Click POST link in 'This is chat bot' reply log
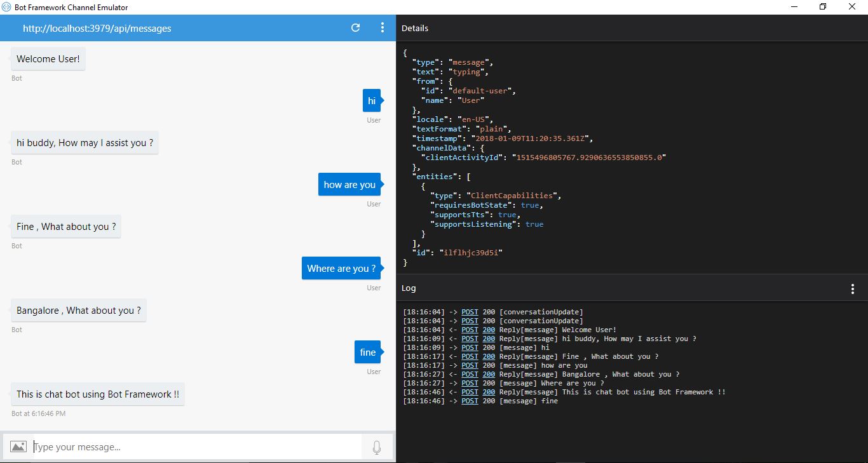Image resolution: width=868 pixels, height=463 pixels. click(x=470, y=392)
